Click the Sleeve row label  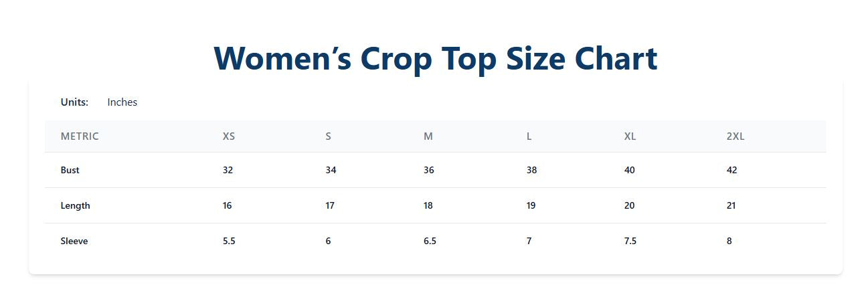74,241
